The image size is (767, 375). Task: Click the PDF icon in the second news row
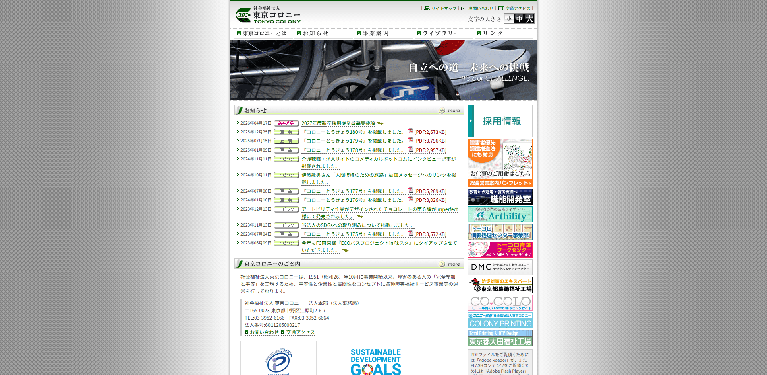tap(410, 132)
